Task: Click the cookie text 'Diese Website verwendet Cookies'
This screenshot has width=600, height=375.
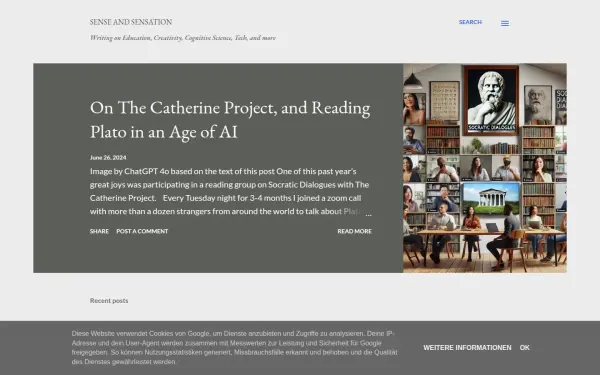Action: coord(234,347)
